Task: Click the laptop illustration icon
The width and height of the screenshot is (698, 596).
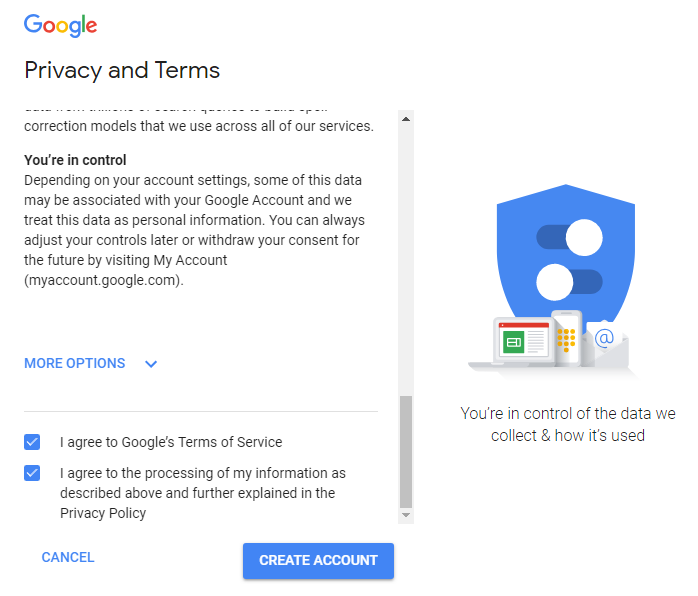Action: [x=512, y=343]
